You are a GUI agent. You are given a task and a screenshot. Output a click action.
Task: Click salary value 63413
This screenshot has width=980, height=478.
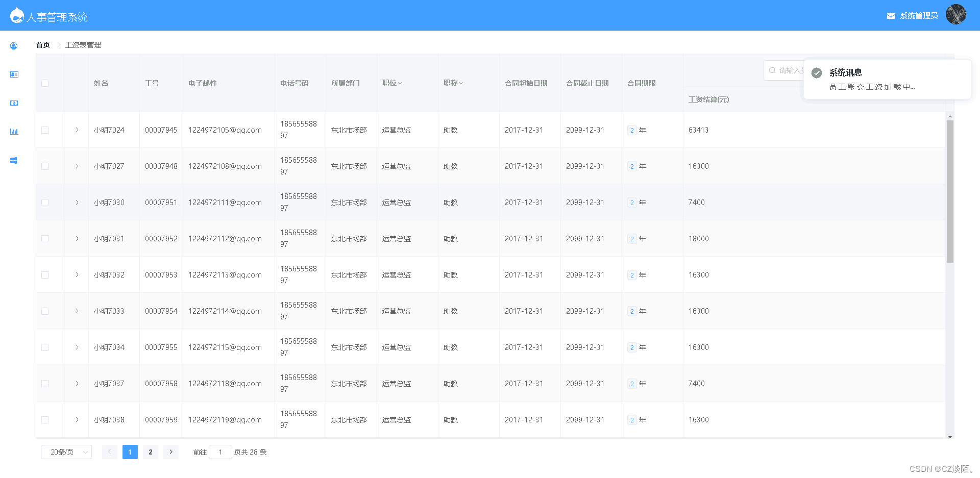[698, 130]
